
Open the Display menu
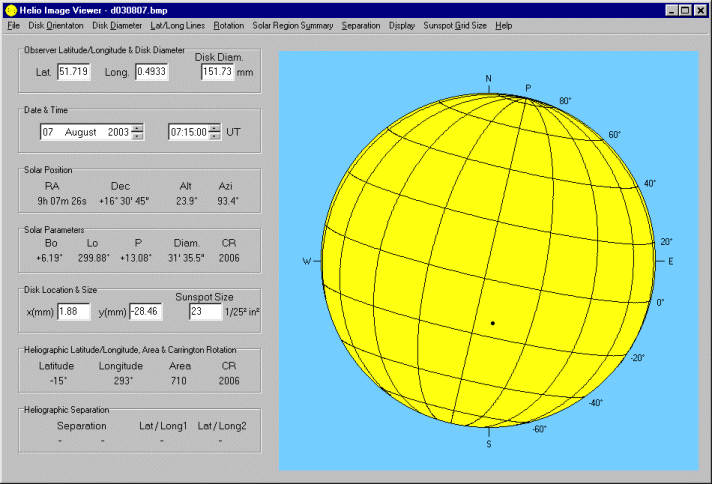coord(403,24)
